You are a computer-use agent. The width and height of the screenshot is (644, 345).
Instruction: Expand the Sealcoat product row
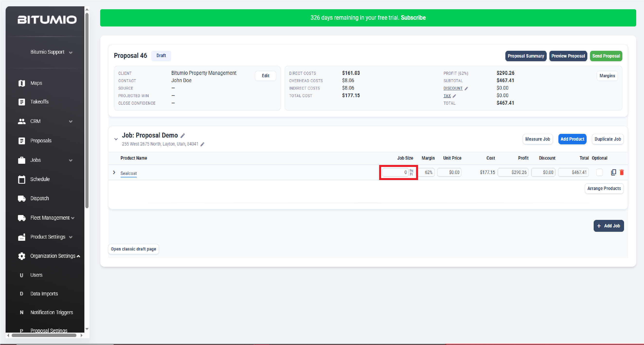pyautogui.click(x=114, y=172)
